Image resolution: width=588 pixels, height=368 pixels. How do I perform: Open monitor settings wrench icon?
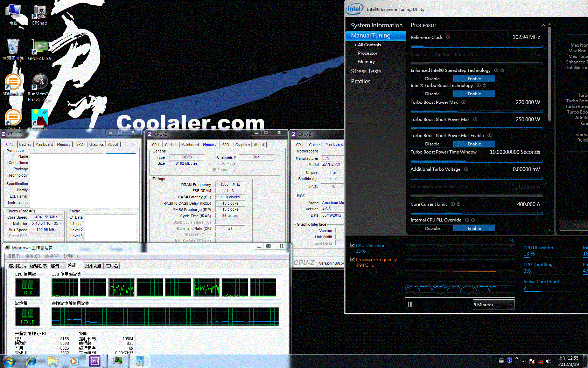click(x=512, y=240)
